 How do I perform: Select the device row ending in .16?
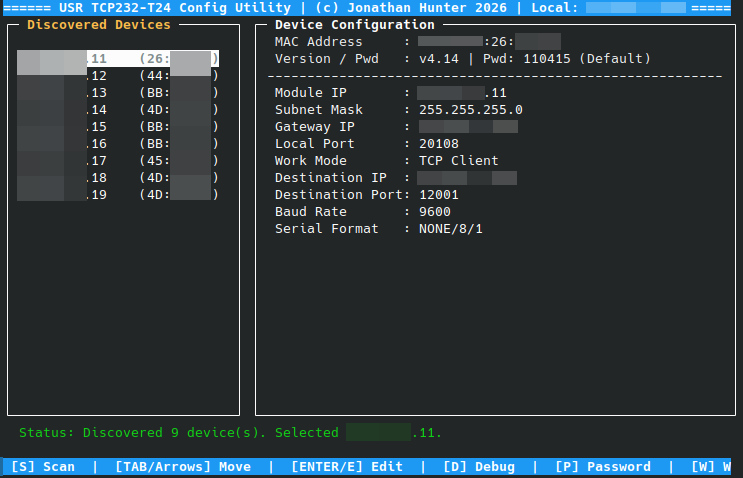tap(118, 144)
